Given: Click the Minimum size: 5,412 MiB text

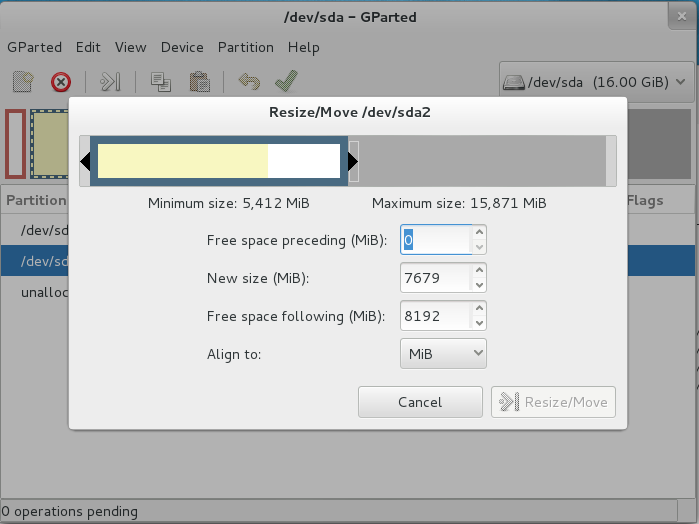Looking at the screenshot, I should pyautogui.click(x=229, y=203).
